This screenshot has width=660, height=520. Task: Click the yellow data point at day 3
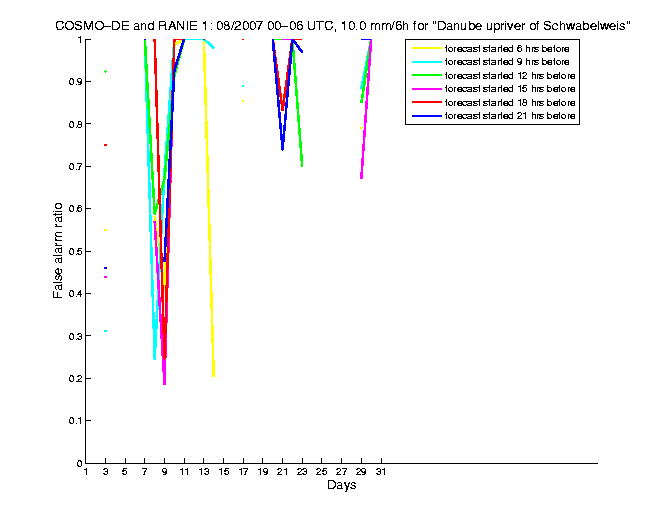click(x=105, y=230)
